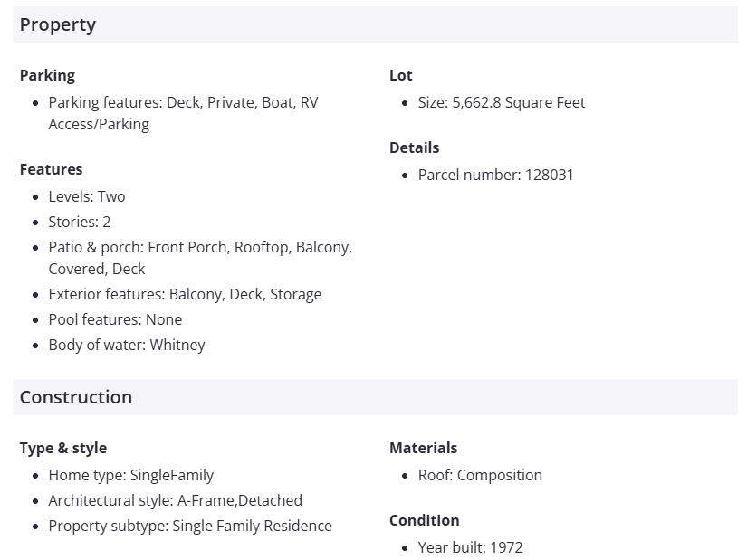Select the Type & style heading
This screenshot has width=747, height=560.
(63, 448)
